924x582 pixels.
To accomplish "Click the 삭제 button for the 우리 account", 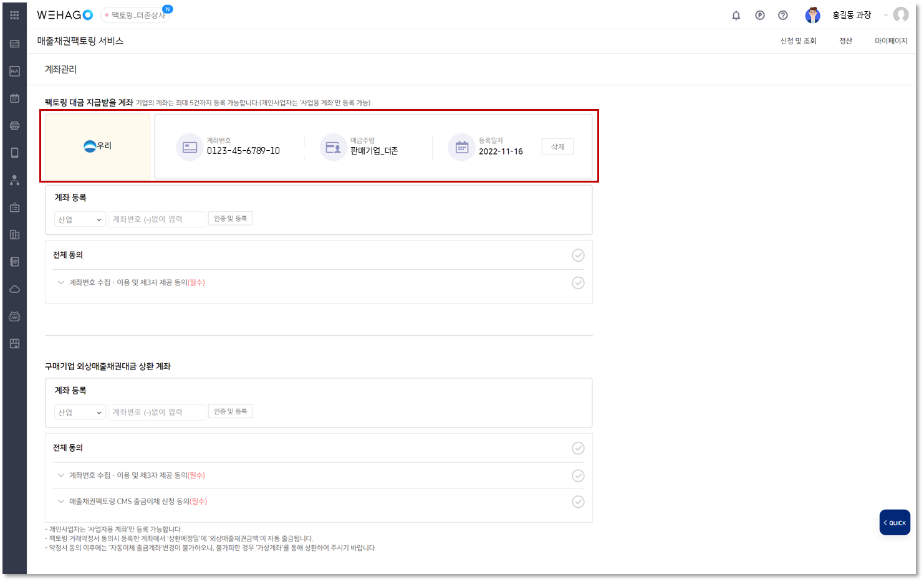I will tap(557, 146).
